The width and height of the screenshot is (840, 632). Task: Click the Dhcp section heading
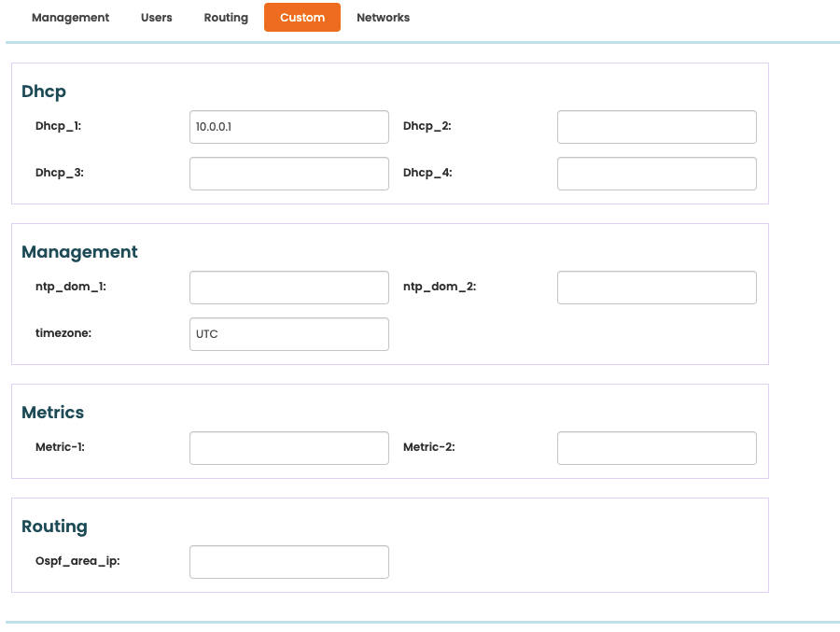(44, 91)
